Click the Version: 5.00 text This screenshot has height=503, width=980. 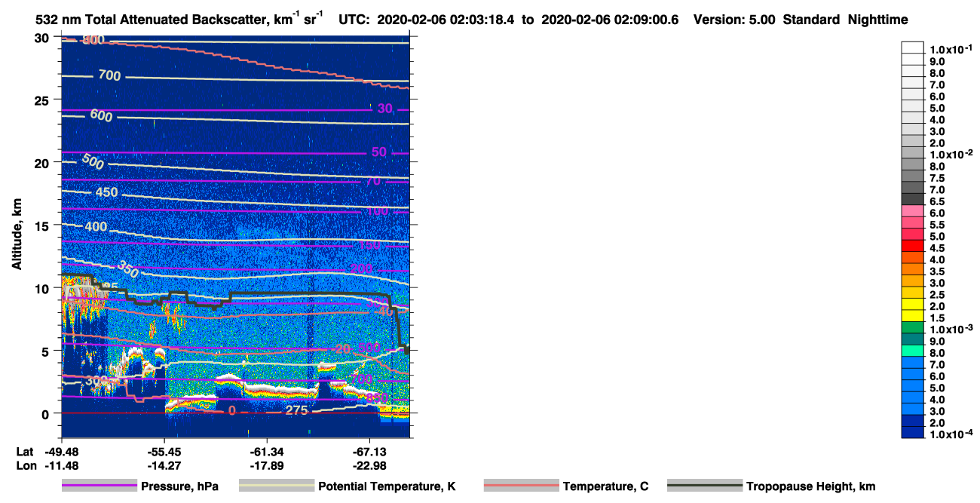tap(733, 20)
